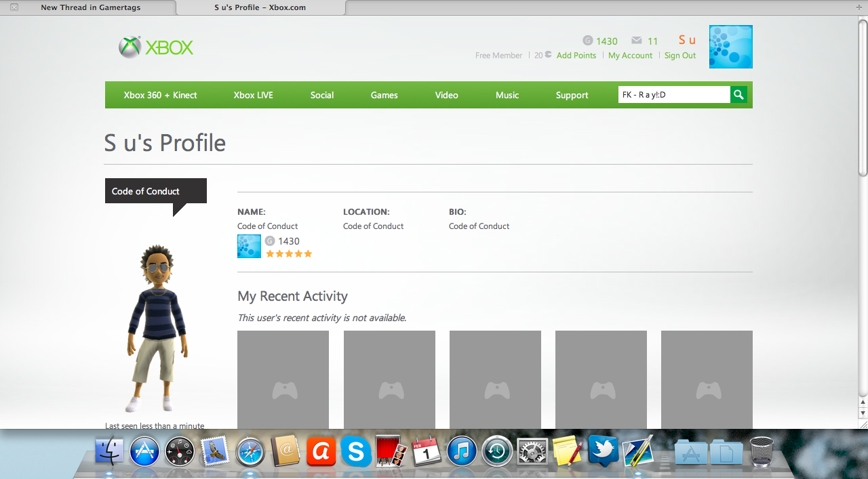Click the S u's Profile heading
The image size is (868, 479).
165,143
